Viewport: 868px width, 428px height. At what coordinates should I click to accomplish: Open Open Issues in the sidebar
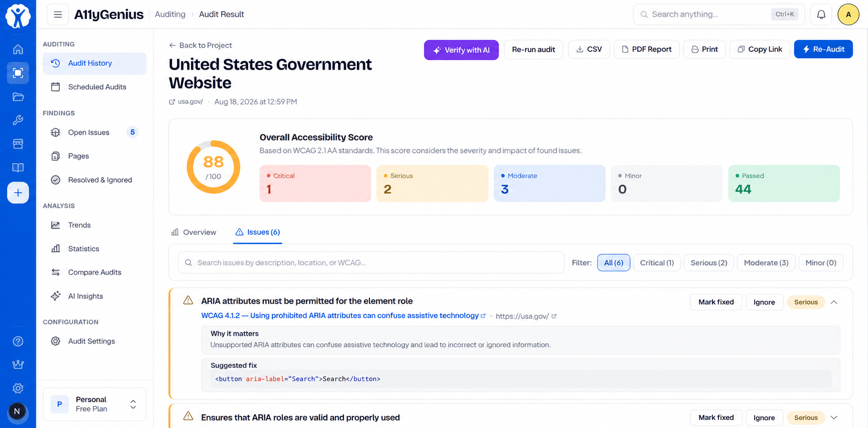[x=94, y=133]
